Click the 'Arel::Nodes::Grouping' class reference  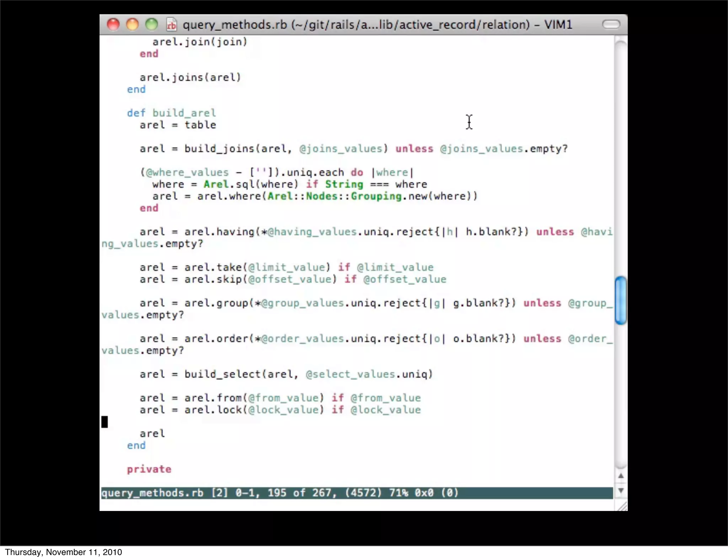tap(334, 196)
